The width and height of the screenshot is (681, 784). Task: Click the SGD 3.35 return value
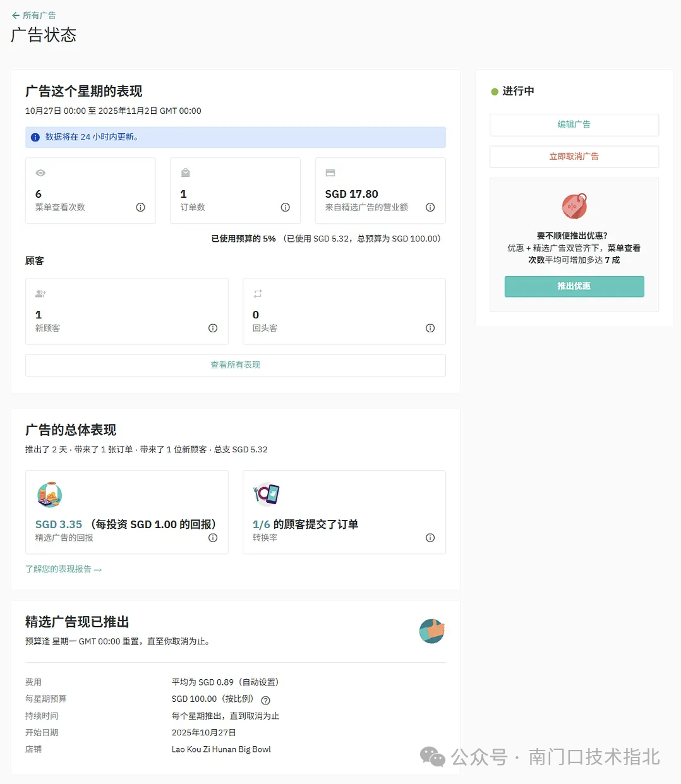coord(59,524)
